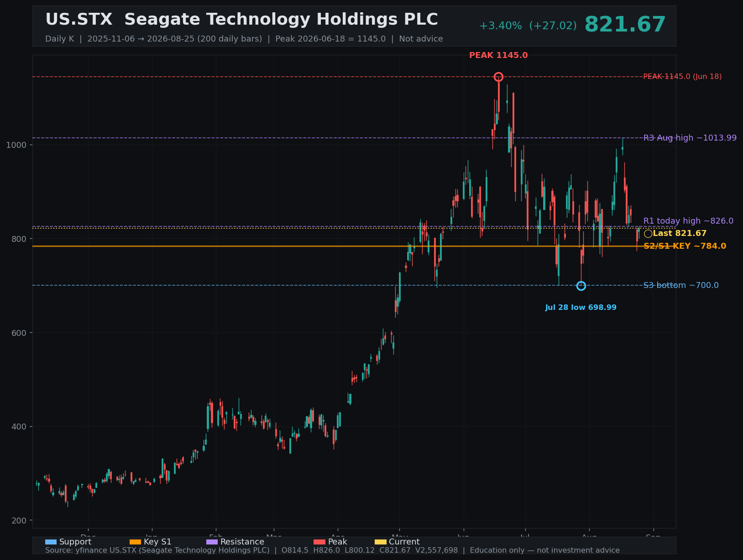Click the 'Peak' legend label
The width and height of the screenshot is (743, 560).
coord(337,542)
